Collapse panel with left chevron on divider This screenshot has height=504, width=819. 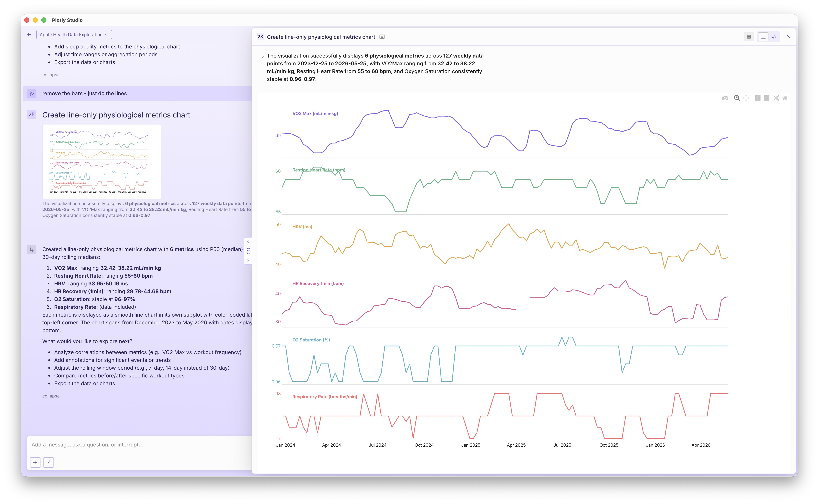(248, 241)
